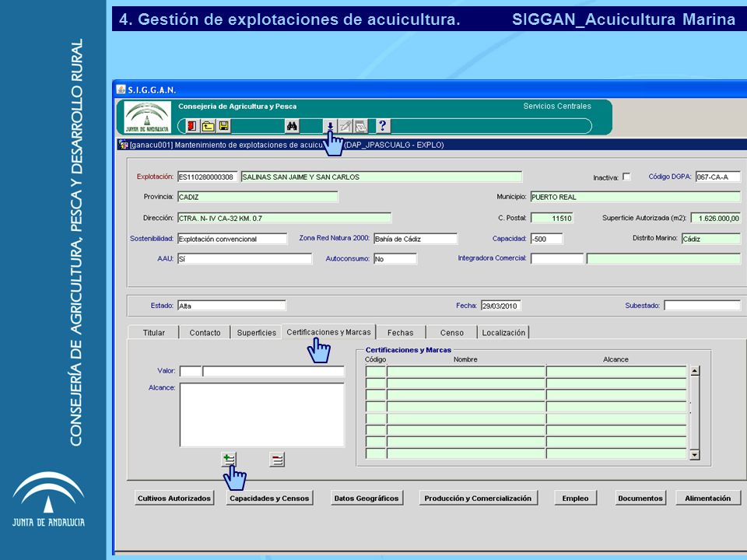Go to the Fechas tab
The image size is (747, 560).
[400, 332]
